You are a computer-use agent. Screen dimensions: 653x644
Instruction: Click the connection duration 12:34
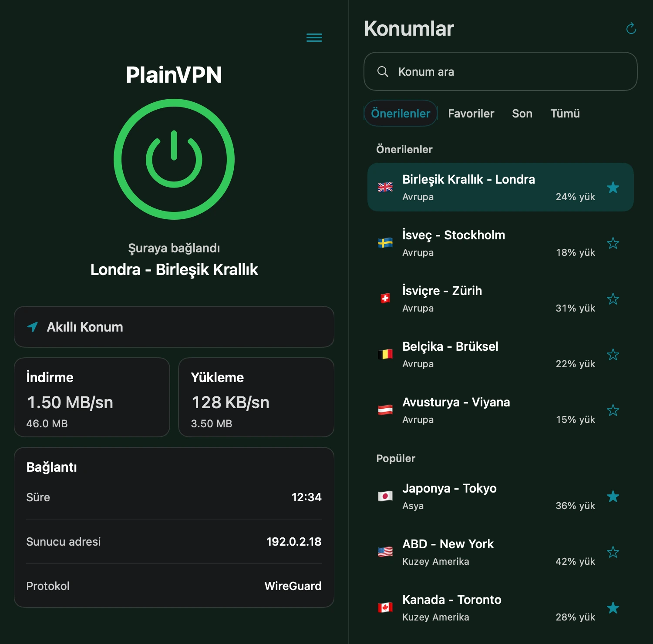(x=306, y=497)
